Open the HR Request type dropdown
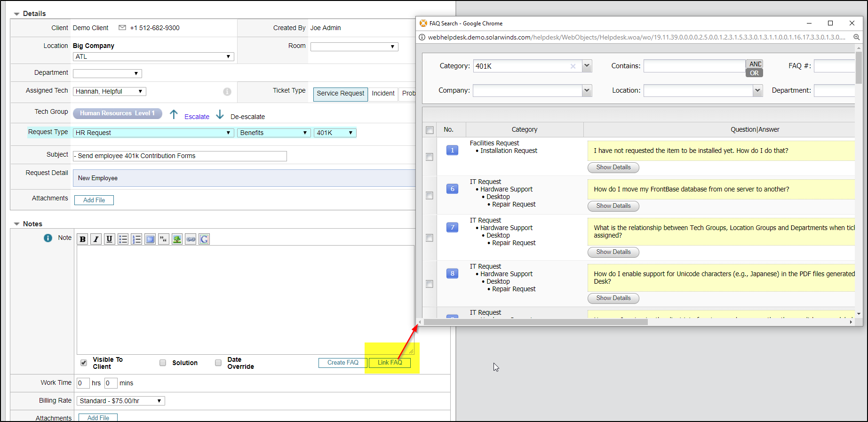868x422 pixels. (153, 133)
